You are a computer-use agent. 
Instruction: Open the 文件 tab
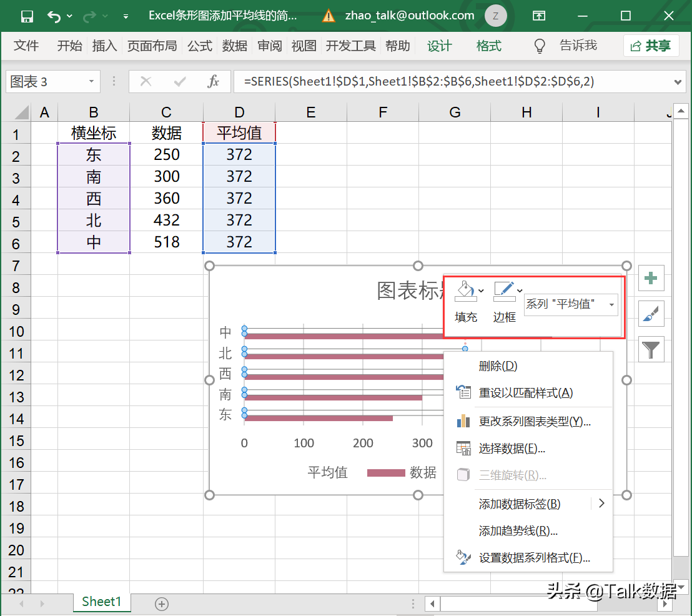[26, 46]
